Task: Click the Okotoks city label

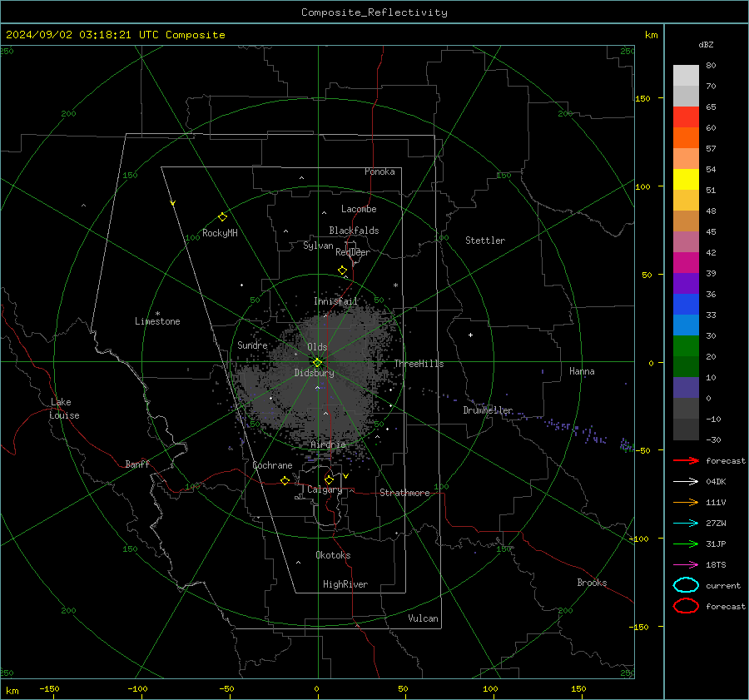Action: 333,555
